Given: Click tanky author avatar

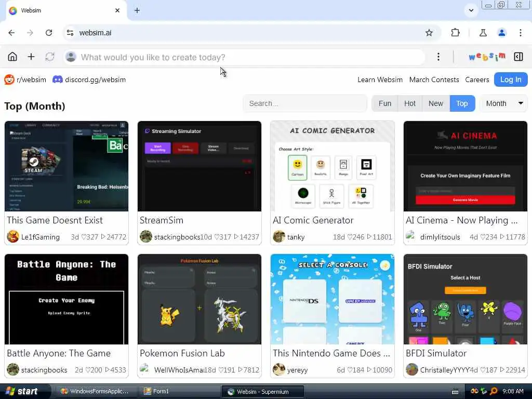Looking at the screenshot, I should [279, 236].
